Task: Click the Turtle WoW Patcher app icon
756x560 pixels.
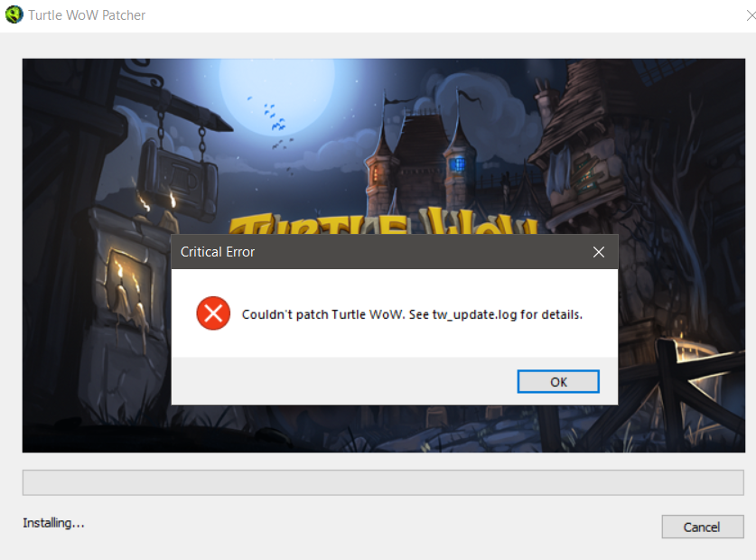Action: (14, 14)
